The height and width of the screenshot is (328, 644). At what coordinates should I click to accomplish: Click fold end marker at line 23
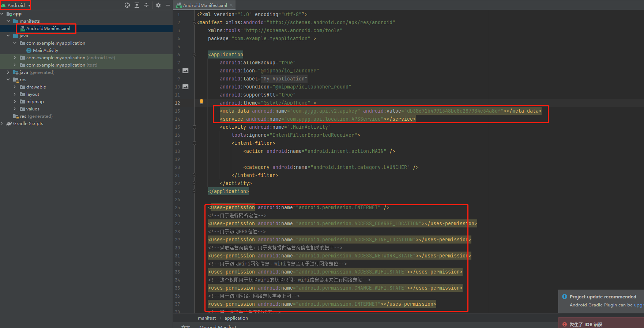coord(194,192)
